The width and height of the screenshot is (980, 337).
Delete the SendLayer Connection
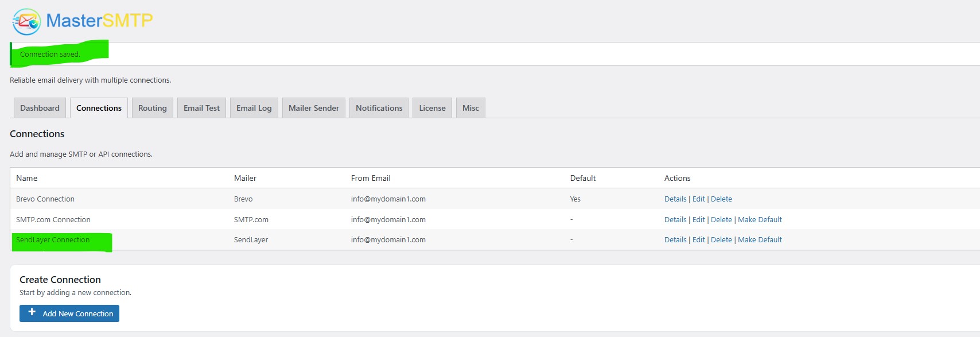[x=721, y=240]
